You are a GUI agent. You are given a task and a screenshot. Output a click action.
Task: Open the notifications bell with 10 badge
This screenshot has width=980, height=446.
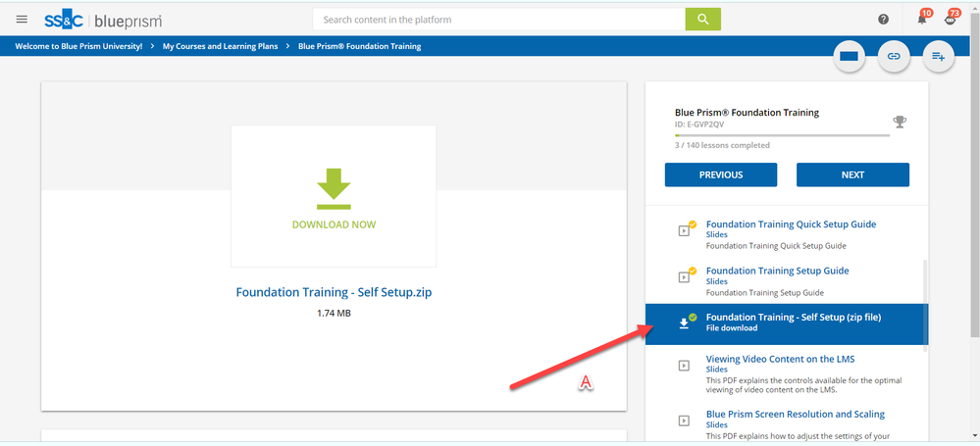tap(922, 19)
